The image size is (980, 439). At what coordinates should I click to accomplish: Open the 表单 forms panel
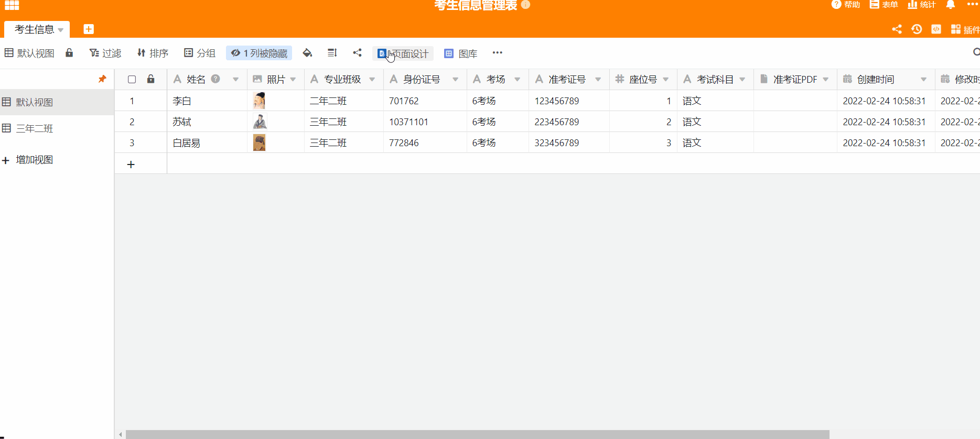tap(884, 5)
